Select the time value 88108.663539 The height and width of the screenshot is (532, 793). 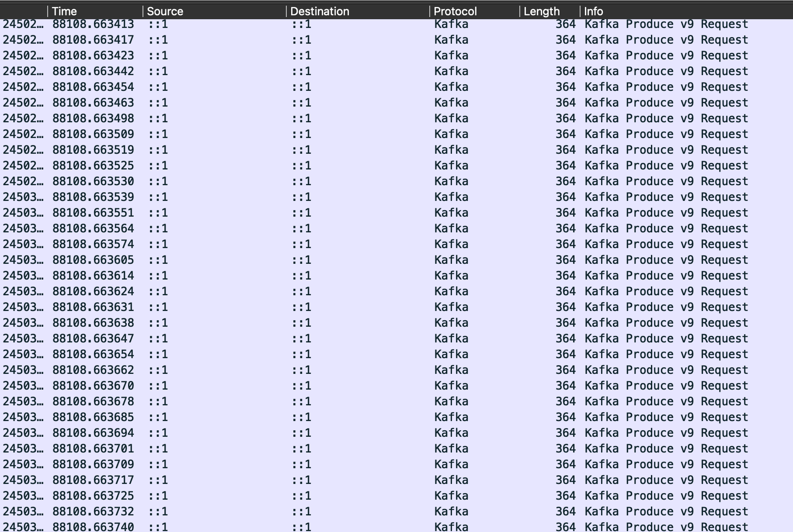point(93,197)
